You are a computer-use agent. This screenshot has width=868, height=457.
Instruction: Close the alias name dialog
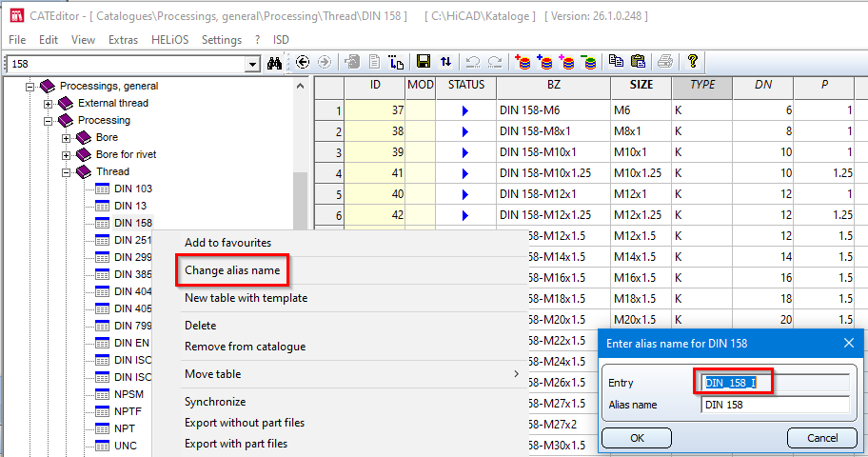(x=849, y=344)
